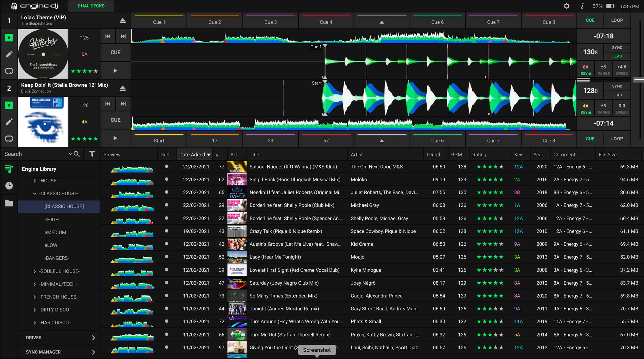Skip to next track on deck 1
The width and height of the screenshot is (644, 359).
click(123, 36)
